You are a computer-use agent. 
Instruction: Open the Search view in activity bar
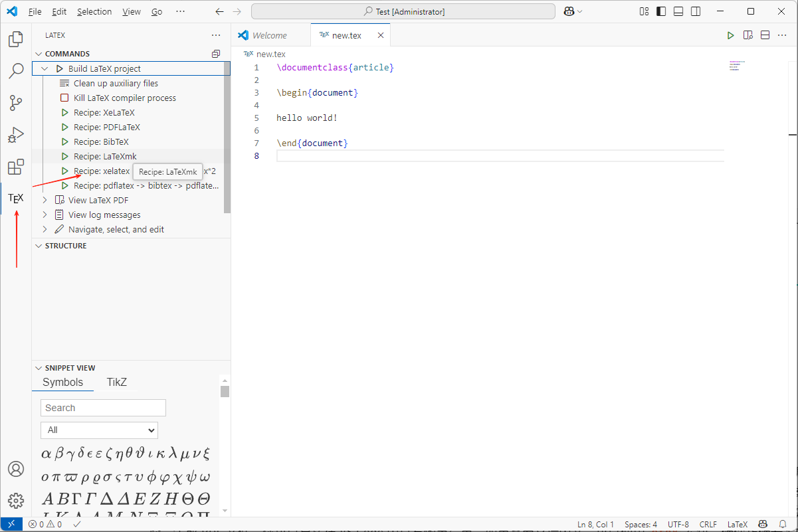click(x=16, y=71)
